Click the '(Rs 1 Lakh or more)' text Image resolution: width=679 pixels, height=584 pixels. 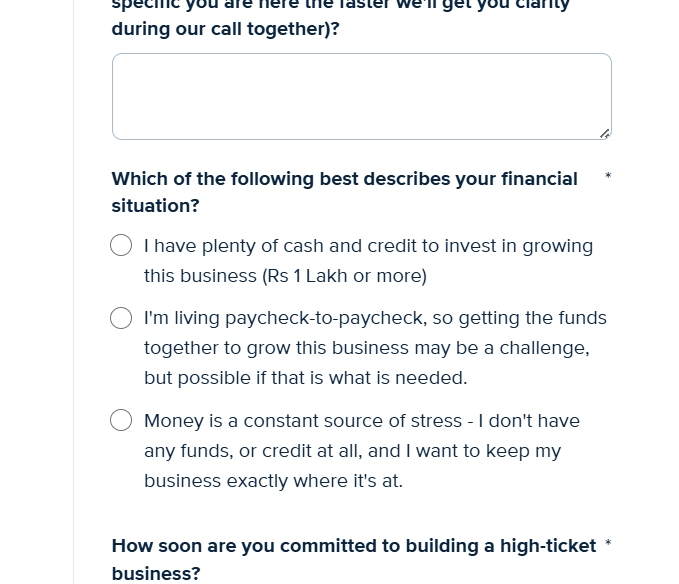[x=345, y=276]
